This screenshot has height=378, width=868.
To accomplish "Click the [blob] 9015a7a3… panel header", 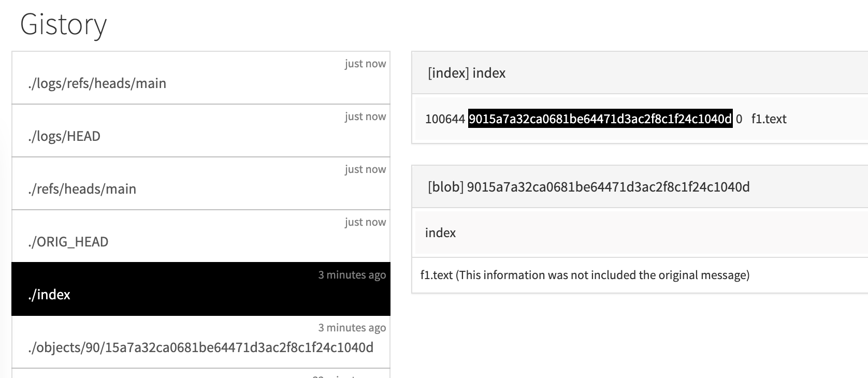I will [588, 187].
